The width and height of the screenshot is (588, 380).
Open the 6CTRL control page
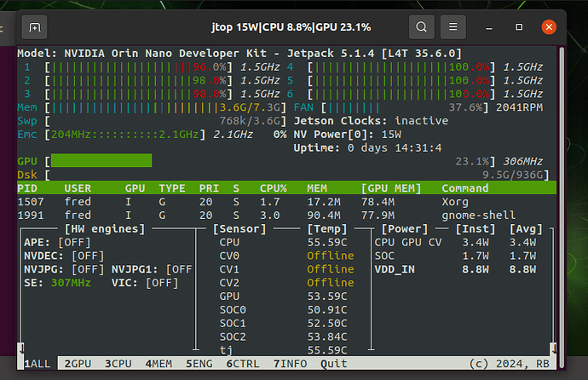pos(243,364)
